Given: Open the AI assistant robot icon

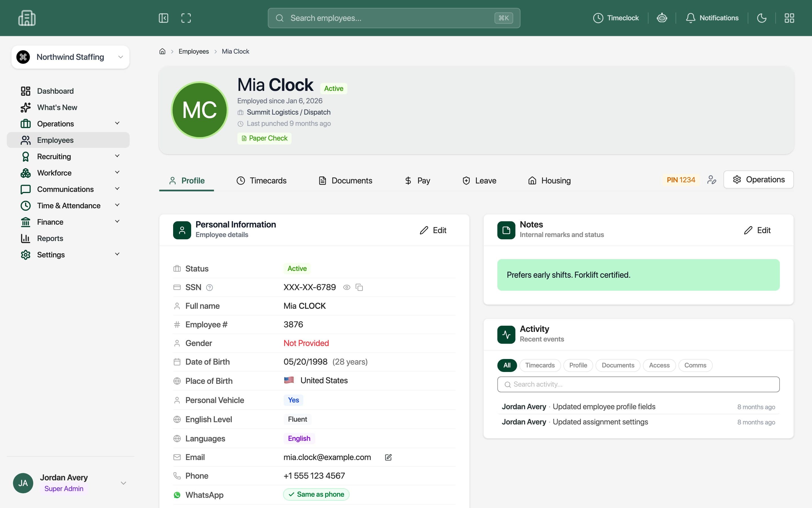Looking at the screenshot, I should click(662, 18).
